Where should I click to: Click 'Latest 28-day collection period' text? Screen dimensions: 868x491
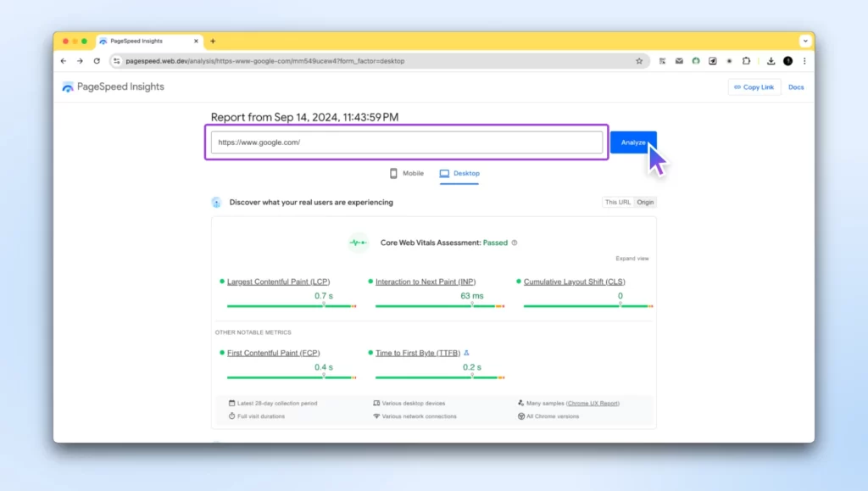[x=277, y=403]
